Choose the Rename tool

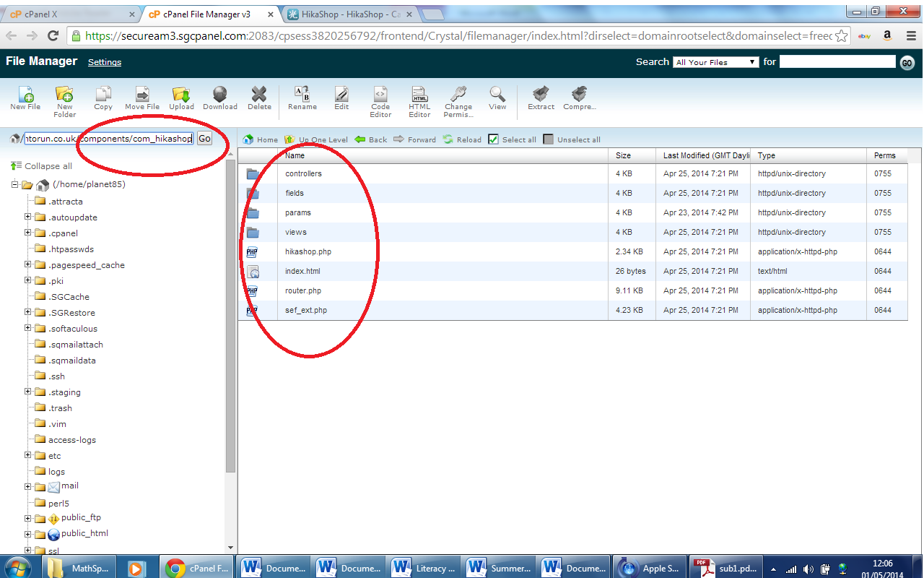pos(302,94)
